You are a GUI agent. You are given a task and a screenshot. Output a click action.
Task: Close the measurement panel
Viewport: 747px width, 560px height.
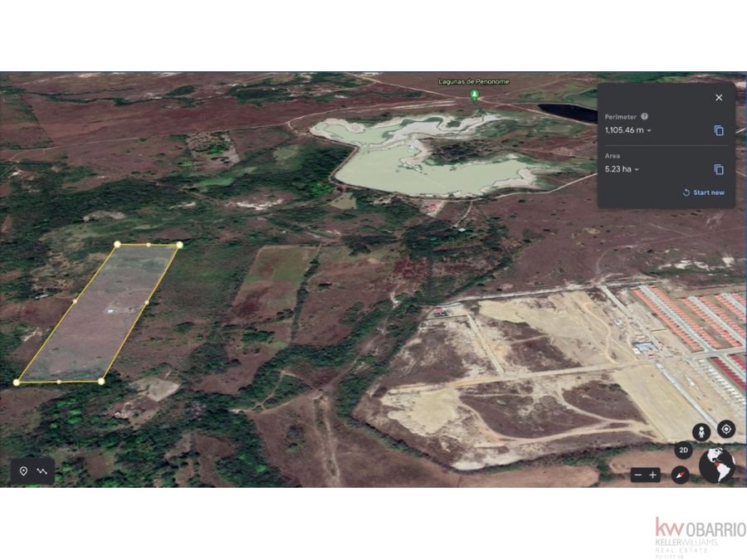[x=719, y=97]
